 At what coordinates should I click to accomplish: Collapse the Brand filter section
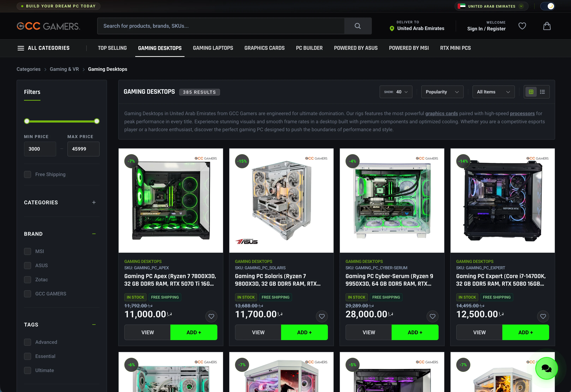coord(94,234)
